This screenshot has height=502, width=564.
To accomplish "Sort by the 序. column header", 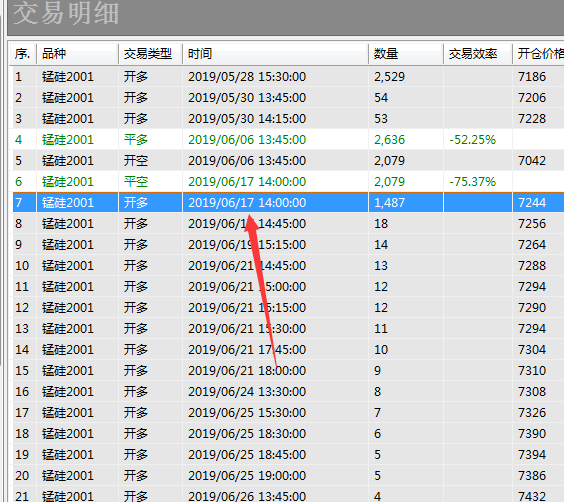I will click(22, 54).
